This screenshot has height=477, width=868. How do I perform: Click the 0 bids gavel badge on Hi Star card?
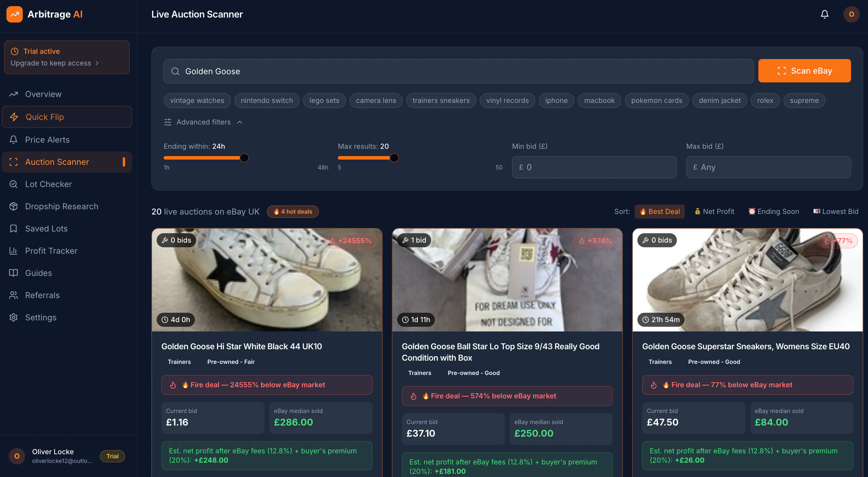(176, 240)
